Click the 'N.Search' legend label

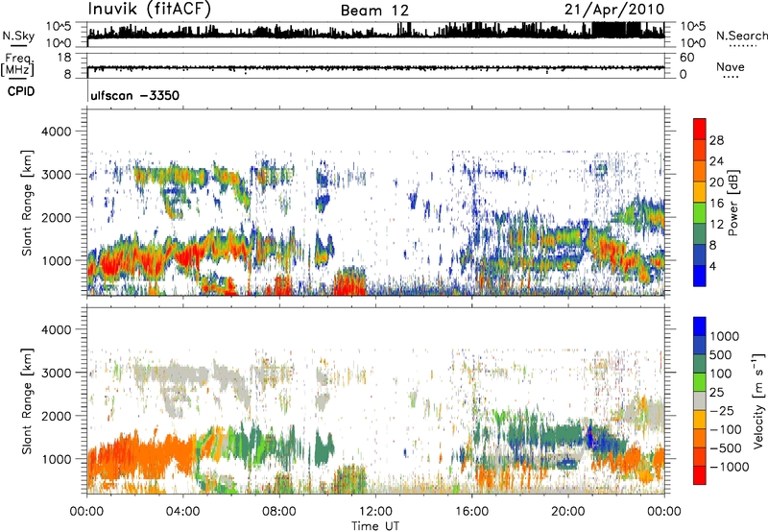(x=742, y=36)
